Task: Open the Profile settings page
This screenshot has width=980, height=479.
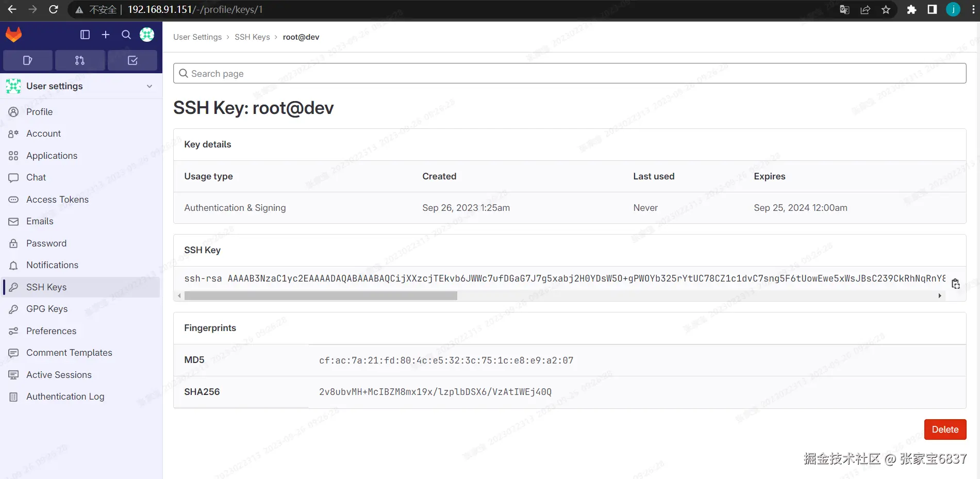Action: pos(81,112)
